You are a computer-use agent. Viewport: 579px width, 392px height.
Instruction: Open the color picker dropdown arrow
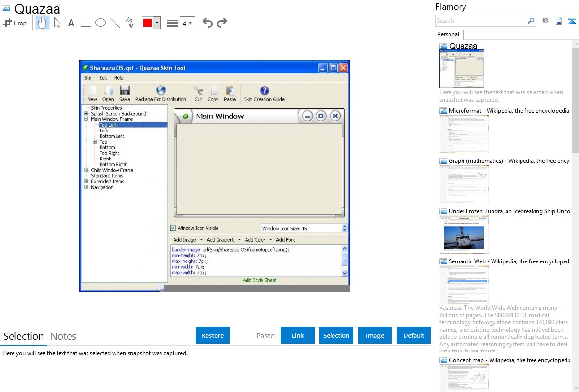tap(157, 23)
